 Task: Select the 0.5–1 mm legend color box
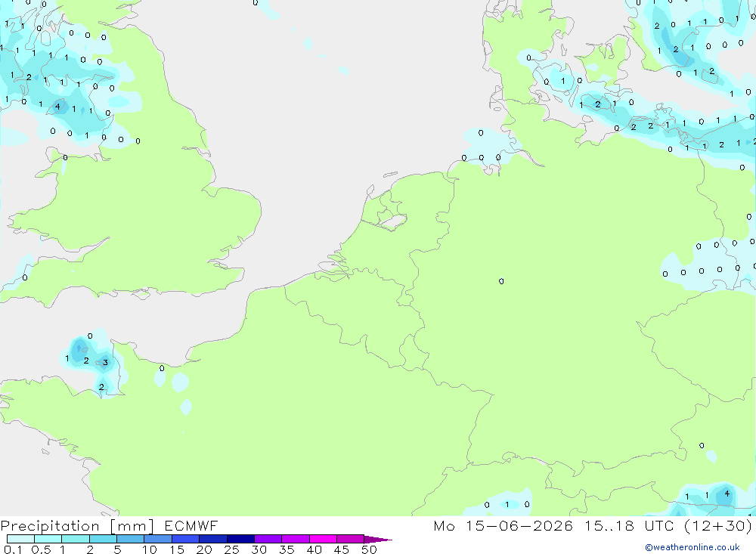pos(48,539)
